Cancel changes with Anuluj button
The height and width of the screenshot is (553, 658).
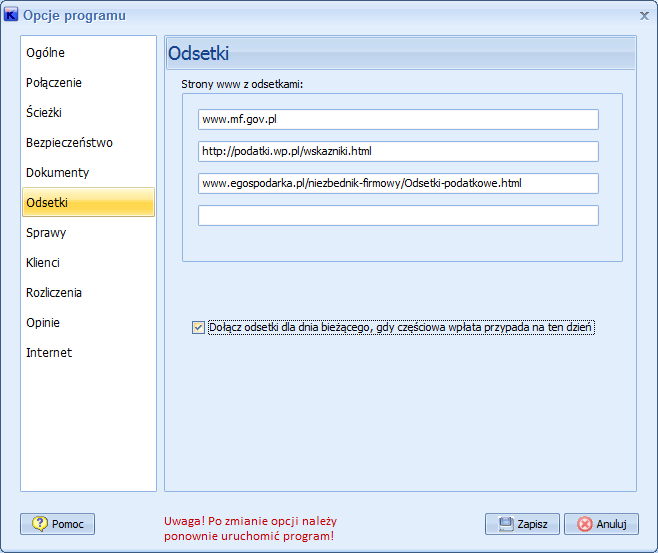(x=601, y=524)
